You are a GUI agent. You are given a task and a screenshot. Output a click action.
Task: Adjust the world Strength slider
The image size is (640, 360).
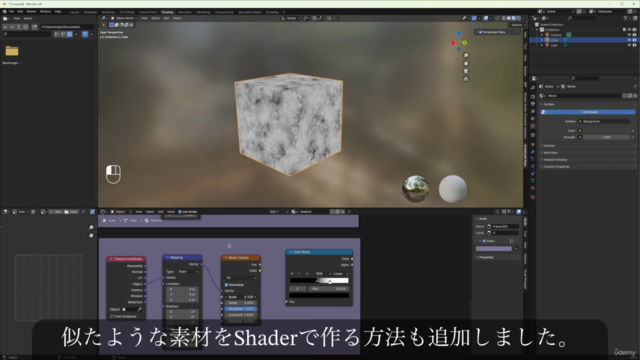[x=606, y=137]
